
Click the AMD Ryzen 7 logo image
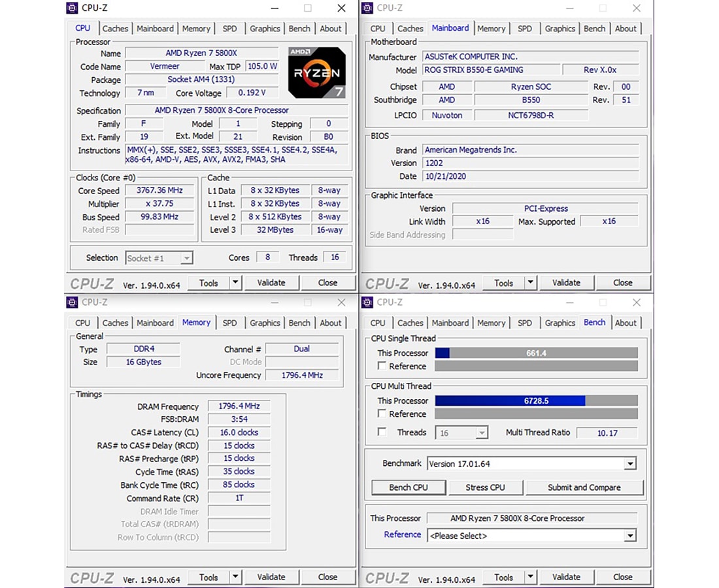tap(317, 73)
